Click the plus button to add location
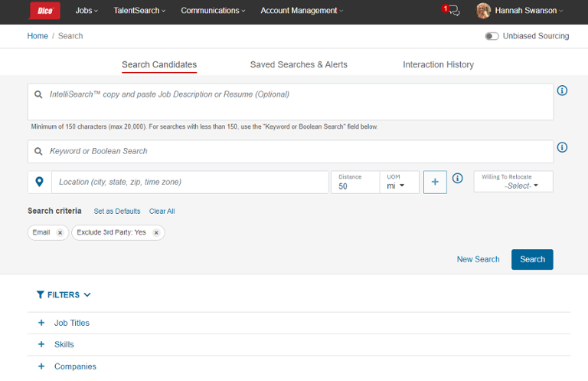Screen dimensions: 588x381 point(435,182)
